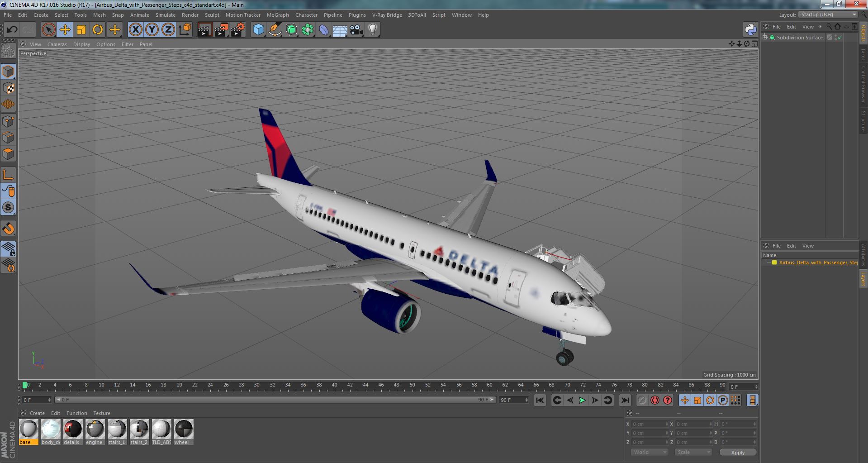868x463 pixels.
Task: Open material manager Texture menu
Action: 102,413
